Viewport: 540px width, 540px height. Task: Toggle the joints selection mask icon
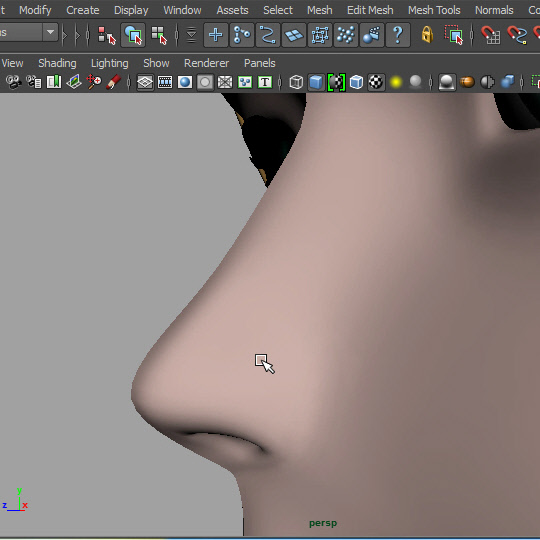pos(242,35)
